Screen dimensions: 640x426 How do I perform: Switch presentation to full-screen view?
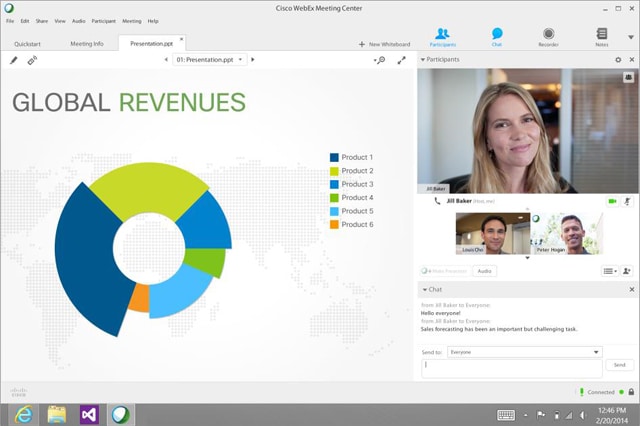click(402, 60)
